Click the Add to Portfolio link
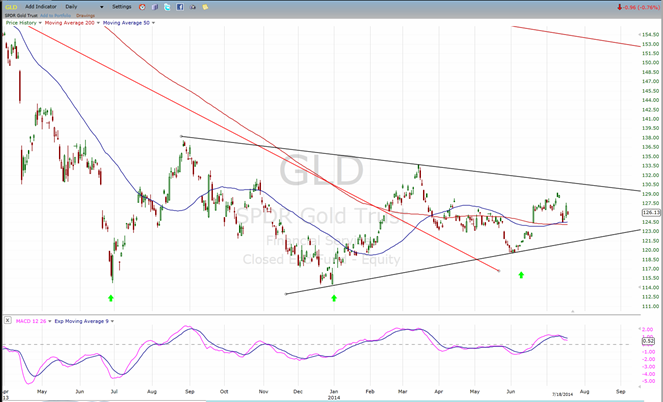 55,16
